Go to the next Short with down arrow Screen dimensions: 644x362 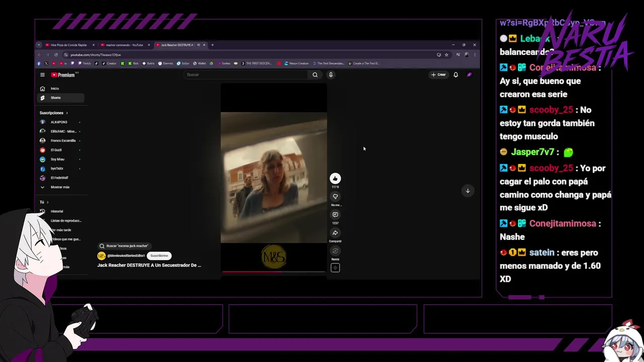pyautogui.click(x=467, y=191)
